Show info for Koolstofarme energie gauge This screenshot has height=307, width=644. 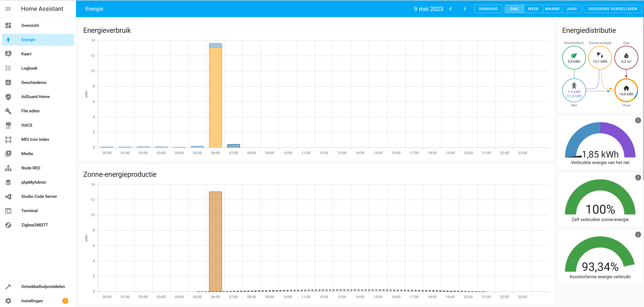click(x=638, y=234)
